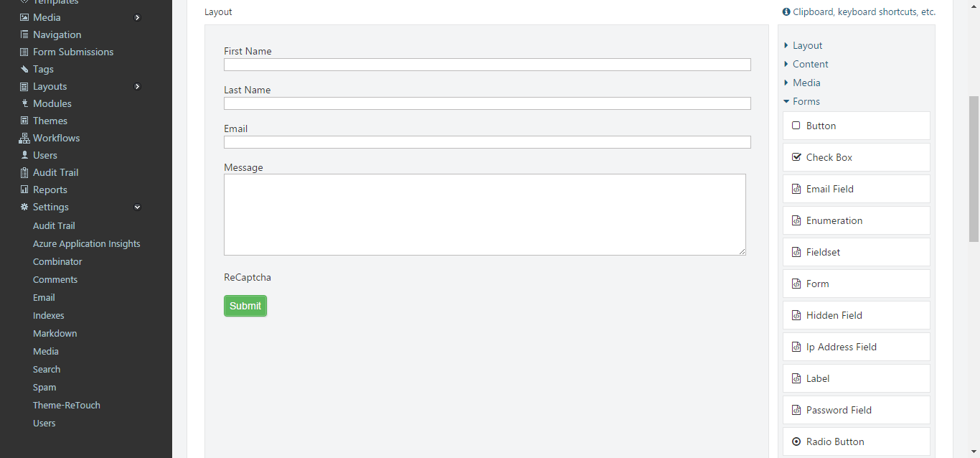Click the Modules plug icon
This screenshot has height=458, width=980.
24,103
